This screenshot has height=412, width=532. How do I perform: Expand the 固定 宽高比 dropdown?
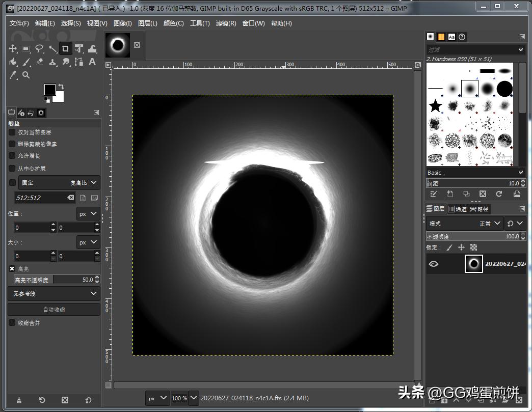pos(59,182)
